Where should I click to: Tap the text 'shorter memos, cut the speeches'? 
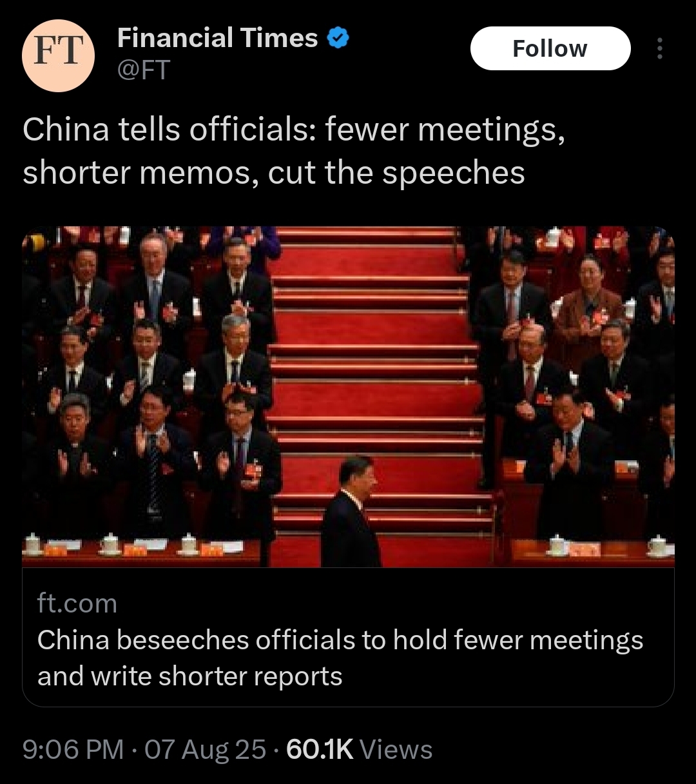274,173
